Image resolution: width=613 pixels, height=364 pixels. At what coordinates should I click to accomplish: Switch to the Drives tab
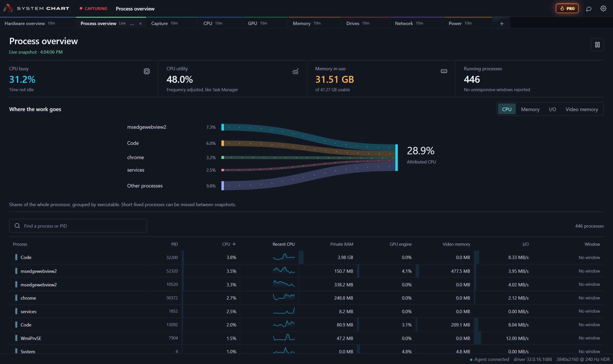(366, 23)
